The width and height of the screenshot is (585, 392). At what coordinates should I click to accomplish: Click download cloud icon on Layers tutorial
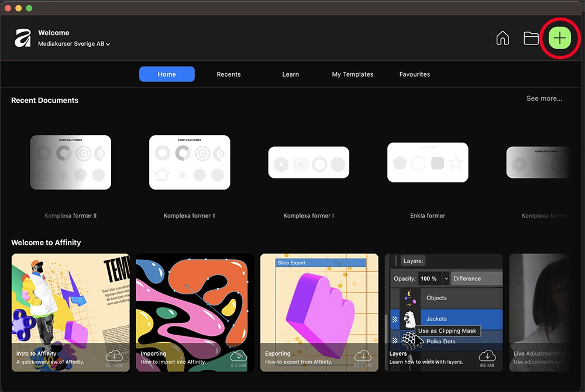coord(487,356)
